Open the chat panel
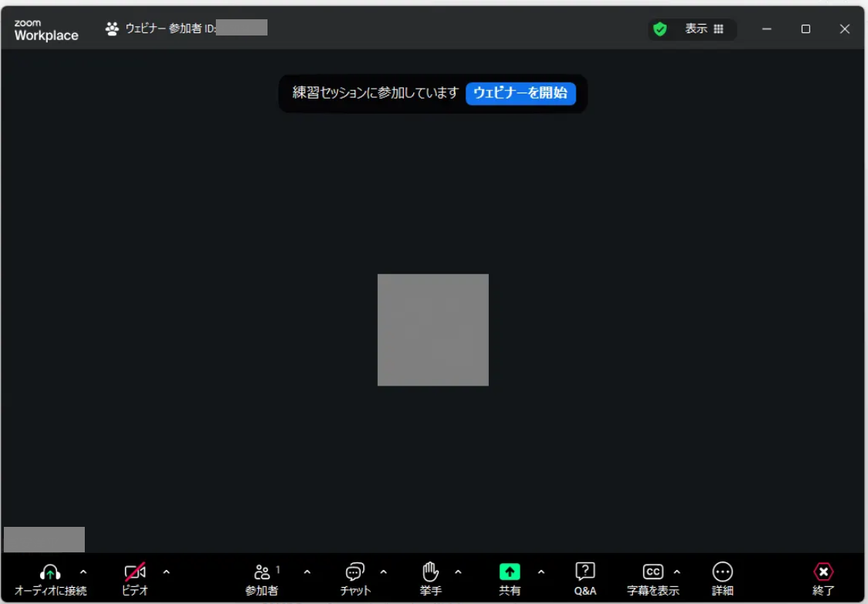868x604 pixels. (x=355, y=572)
